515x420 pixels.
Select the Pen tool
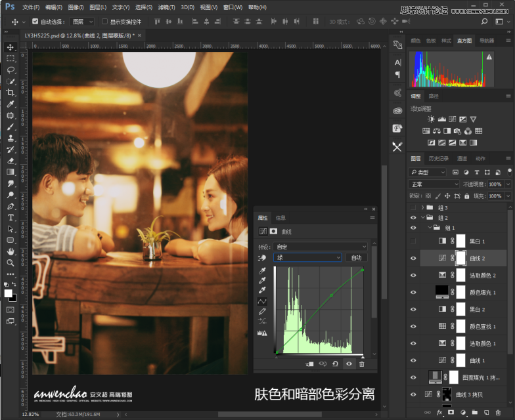pyautogui.click(x=11, y=206)
